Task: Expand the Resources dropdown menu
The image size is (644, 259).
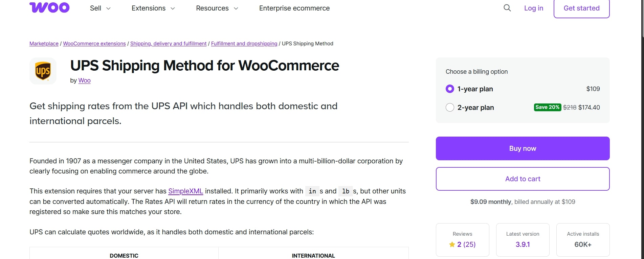Action: (x=217, y=8)
